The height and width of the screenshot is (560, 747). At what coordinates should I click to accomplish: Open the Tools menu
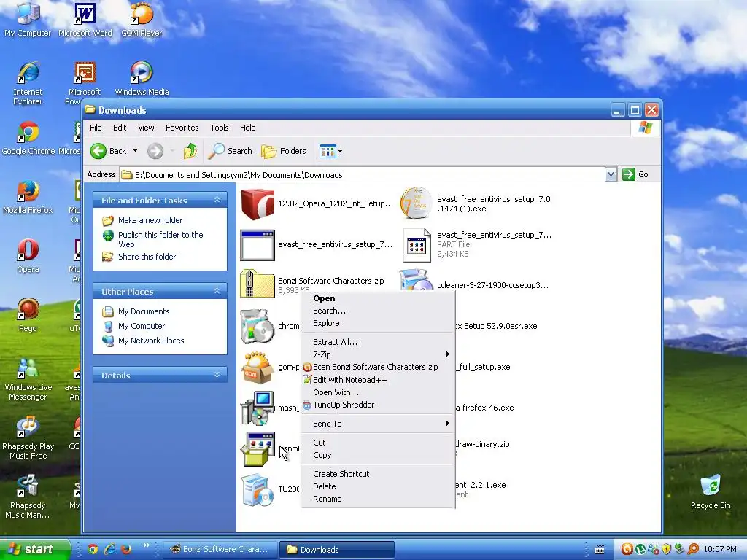[x=219, y=128]
